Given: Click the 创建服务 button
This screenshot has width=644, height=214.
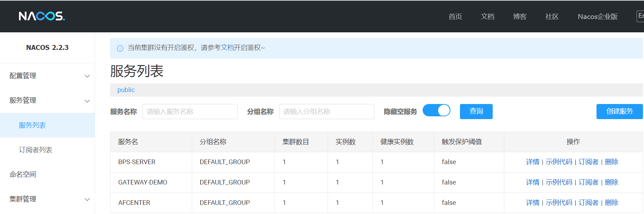Looking at the screenshot, I should pyautogui.click(x=619, y=111).
